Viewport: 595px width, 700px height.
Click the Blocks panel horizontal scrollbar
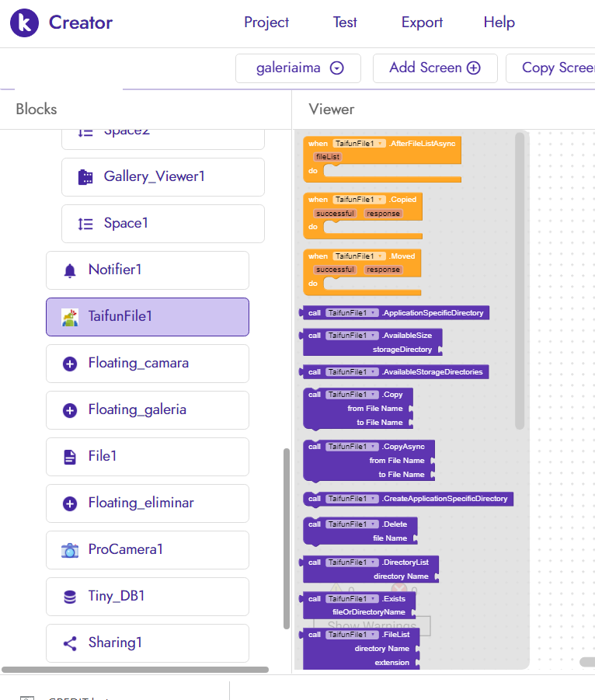coord(135,670)
